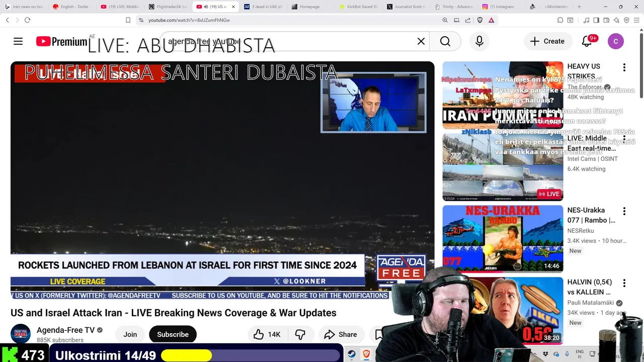This screenshot has width=644, height=362.
Task: Open Leo AI sparkle icon
Action: tap(616, 20)
